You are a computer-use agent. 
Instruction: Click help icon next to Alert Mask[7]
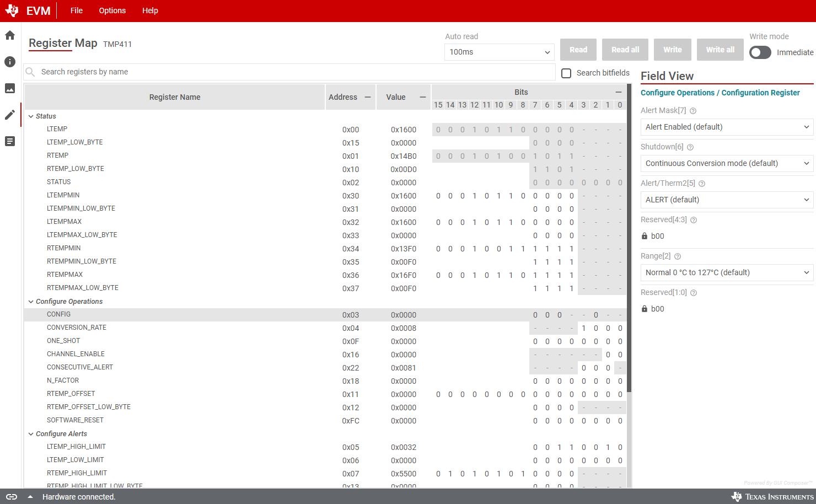693,111
